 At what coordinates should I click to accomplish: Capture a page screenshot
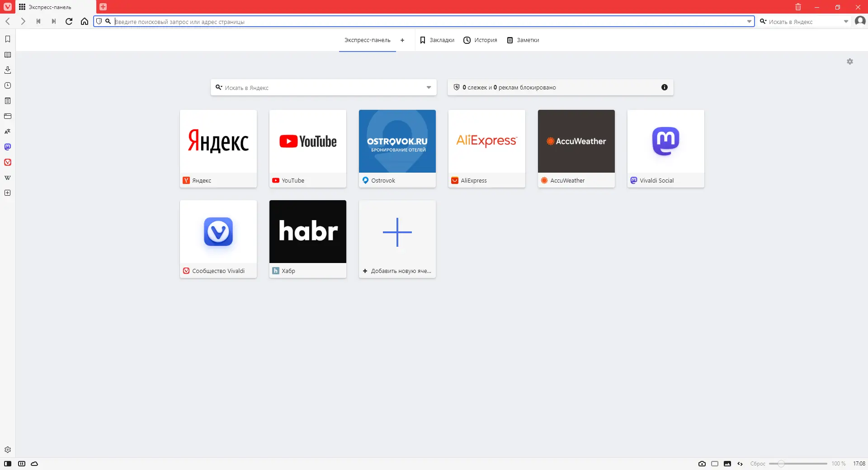click(702, 464)
